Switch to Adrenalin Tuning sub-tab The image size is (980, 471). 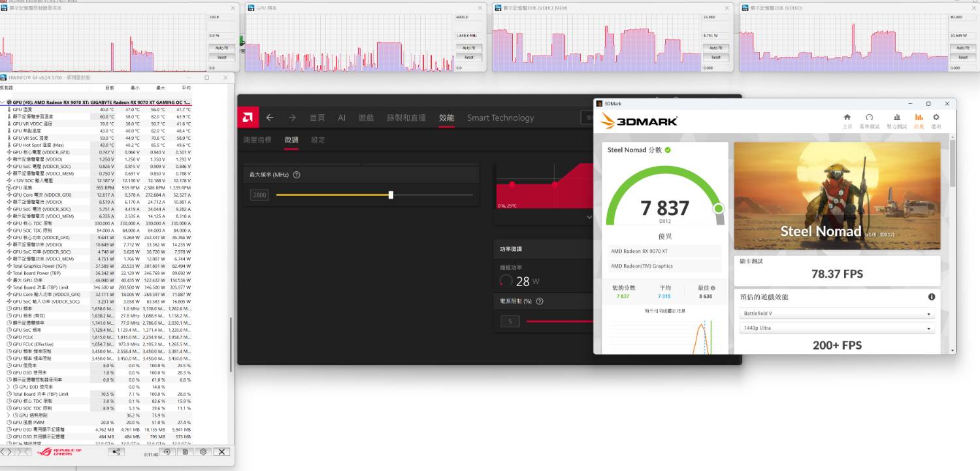[291, 140]
